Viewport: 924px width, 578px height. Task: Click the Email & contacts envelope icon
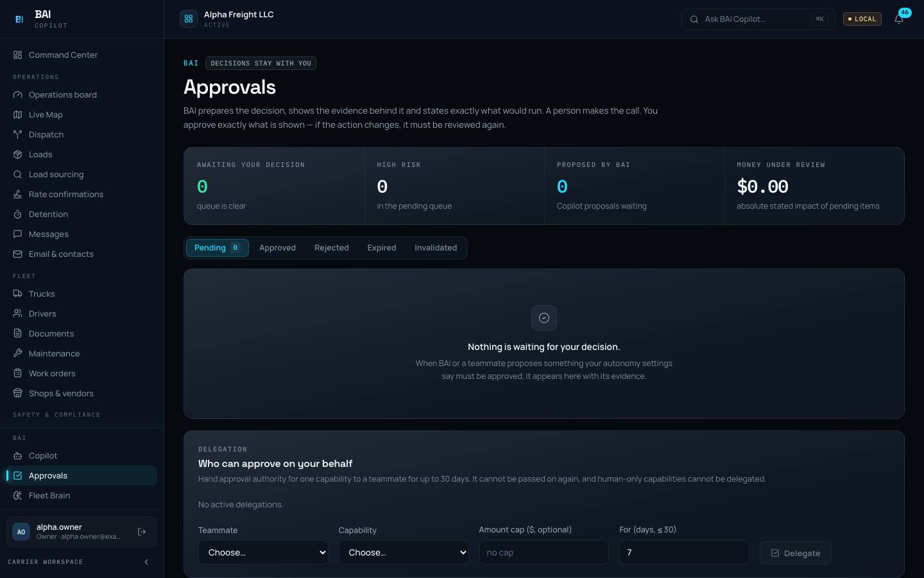tap(18, 254)
